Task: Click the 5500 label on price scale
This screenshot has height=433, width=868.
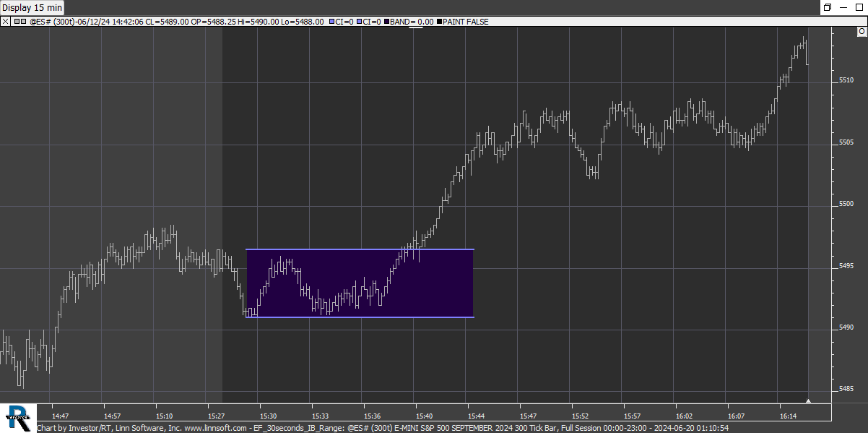Action: pos(846,205)
